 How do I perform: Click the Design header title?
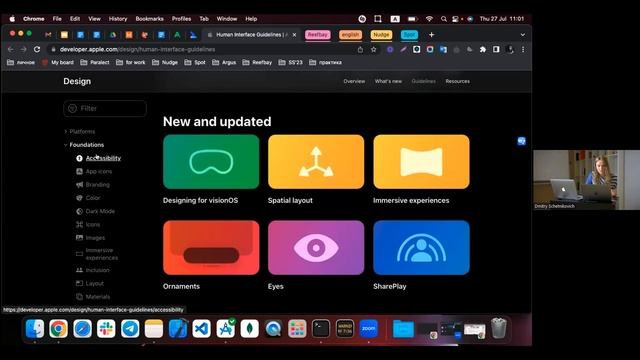pos(77,81)
